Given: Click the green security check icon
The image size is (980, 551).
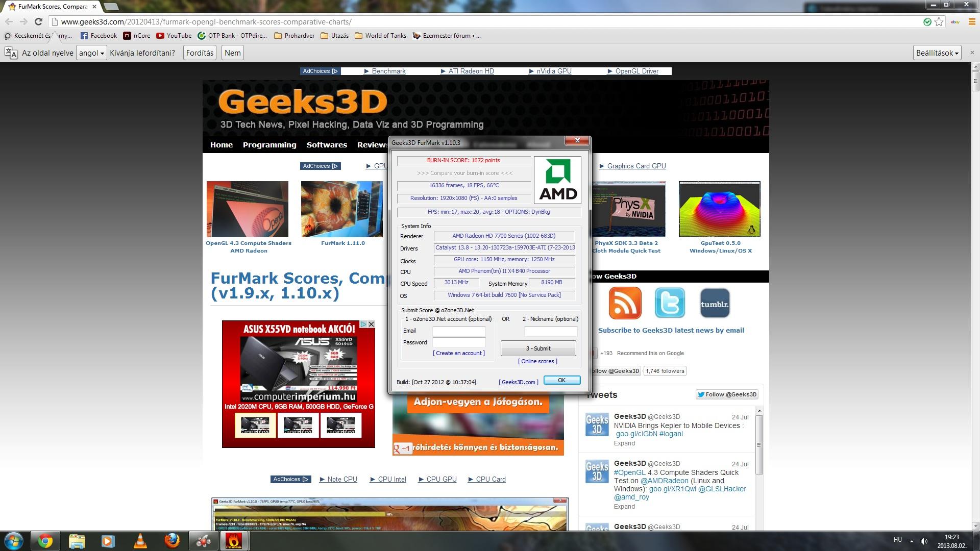Looking at the screenshot, I should click(927, 22).
